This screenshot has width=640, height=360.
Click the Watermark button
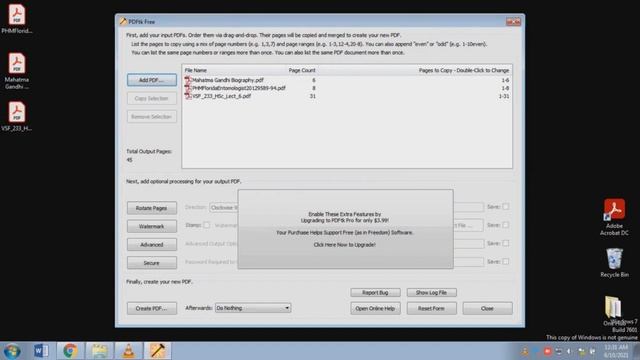tap(151, 227)
